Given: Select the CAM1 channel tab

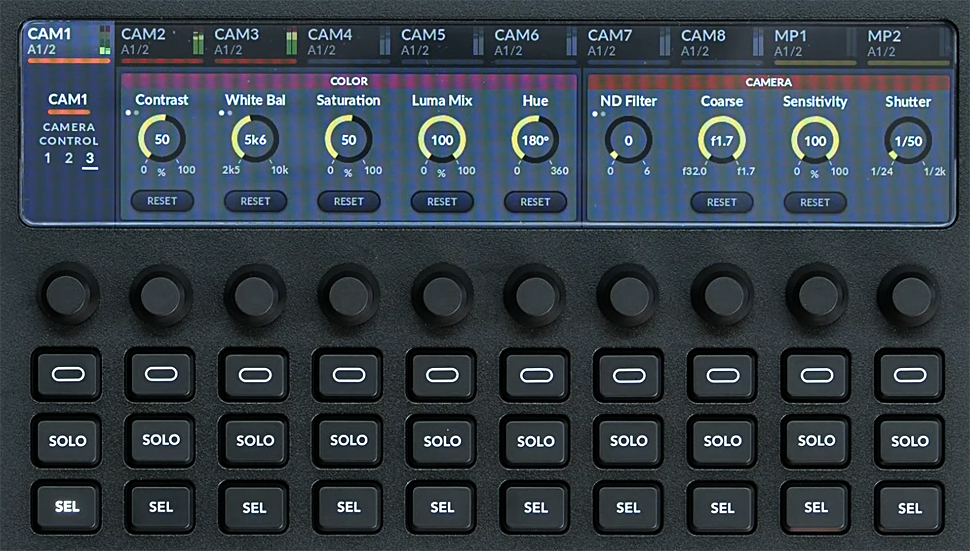Looking at the screenshot, I should click(68, 43).
